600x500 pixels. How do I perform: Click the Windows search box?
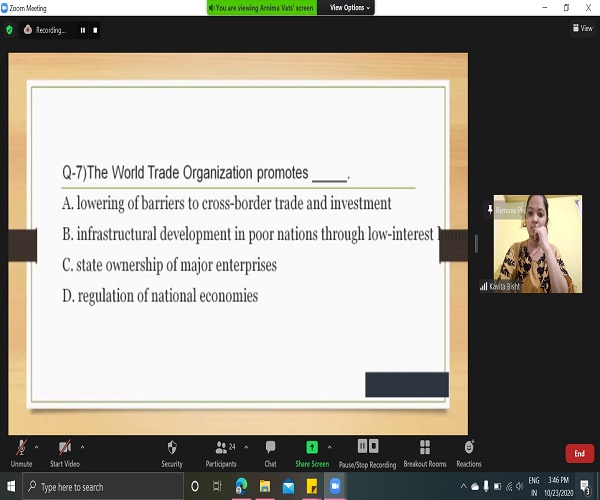[x=103, y=487]
